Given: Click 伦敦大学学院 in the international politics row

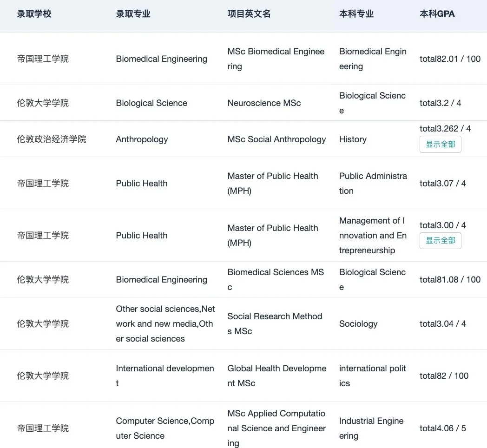Looking at the screenshot, I should [43, 376].
